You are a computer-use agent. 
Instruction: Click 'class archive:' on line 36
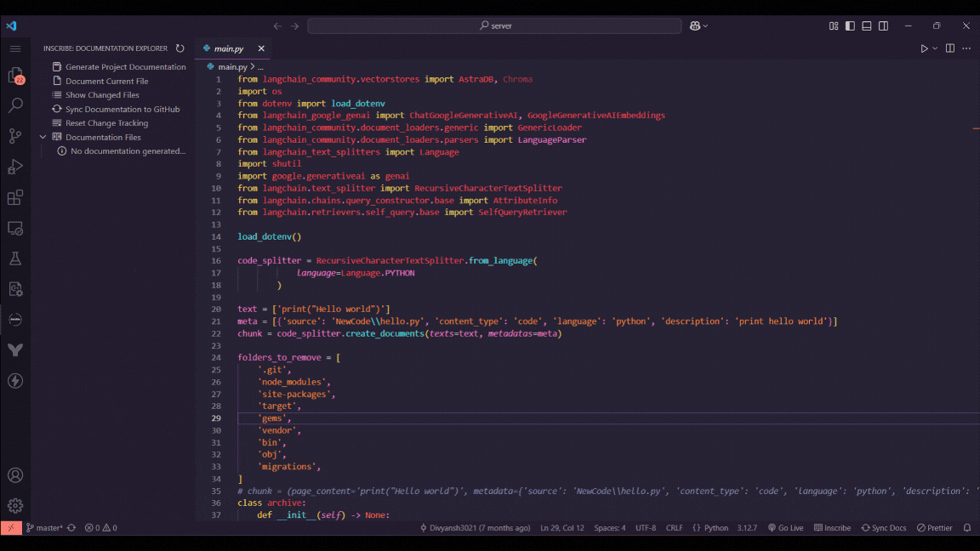pyautogui.click(x=272, y=503)
